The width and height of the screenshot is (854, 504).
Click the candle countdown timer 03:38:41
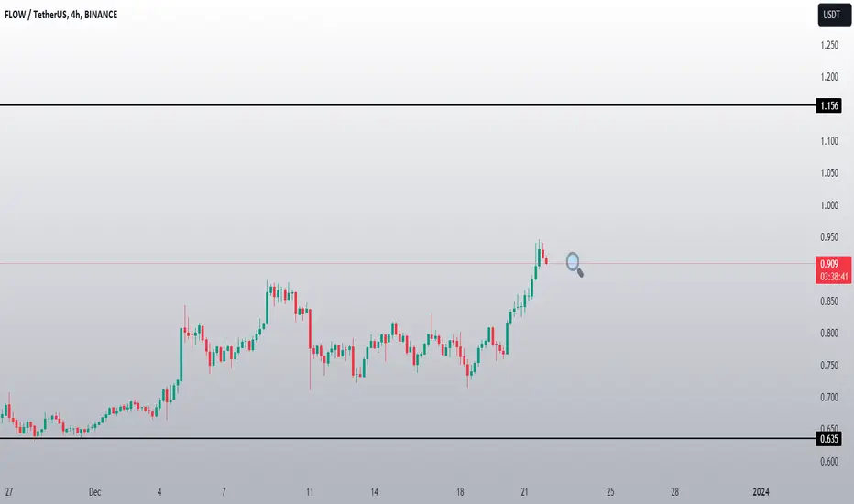coord(827,275)
